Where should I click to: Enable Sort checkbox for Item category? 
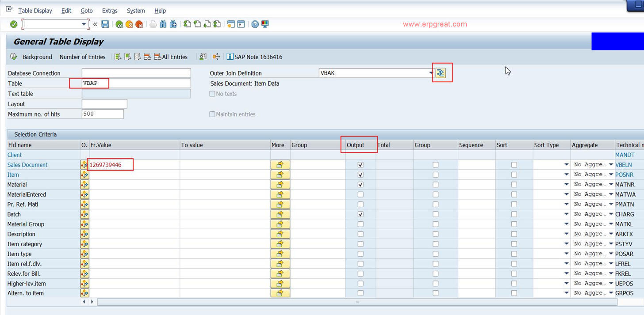[x=514, y=244]
